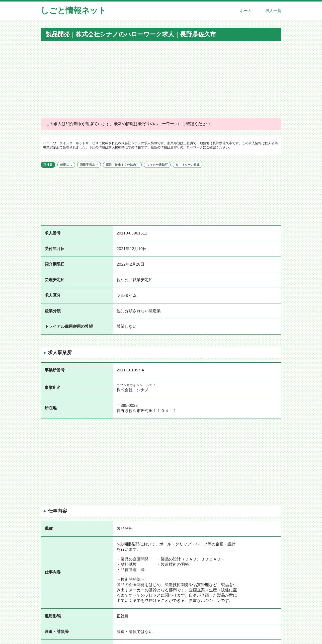Open 求人一覧 in the header
322x644 pixels.
[x=273, y=11]
